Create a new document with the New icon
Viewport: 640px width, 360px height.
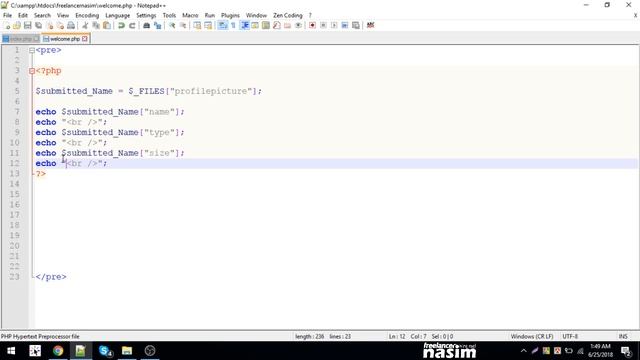[x=7, y=25]
